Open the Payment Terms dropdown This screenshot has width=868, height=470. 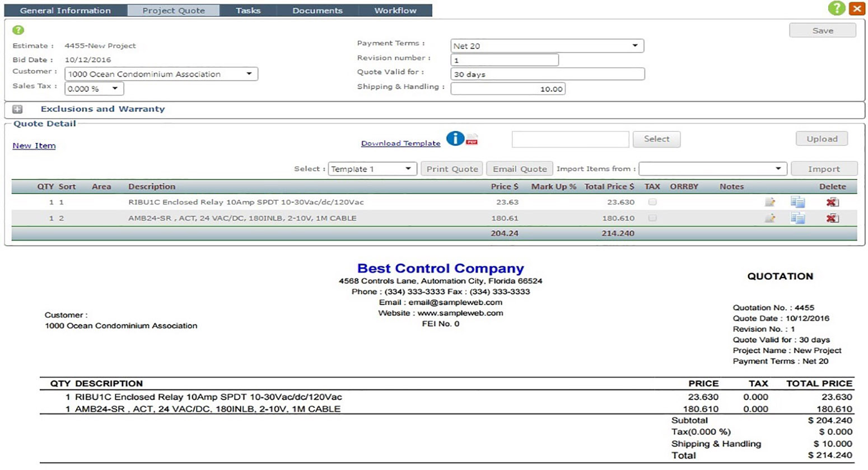[547, 46]
